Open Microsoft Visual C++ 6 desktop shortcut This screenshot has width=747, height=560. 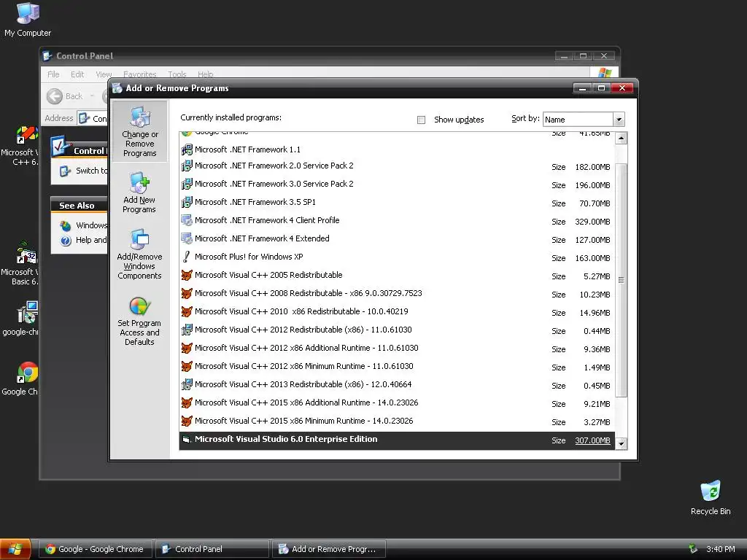point(20,146)
